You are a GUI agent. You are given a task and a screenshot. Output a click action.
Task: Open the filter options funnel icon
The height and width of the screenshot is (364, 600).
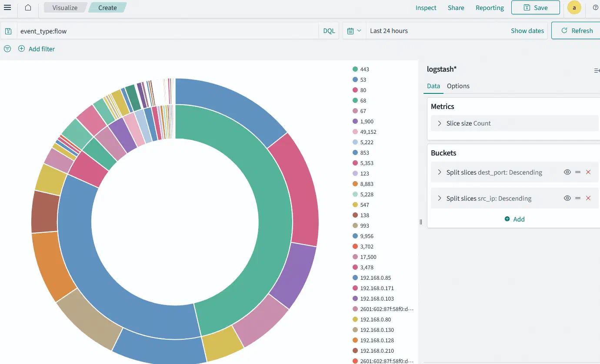[x=7, y=49]
